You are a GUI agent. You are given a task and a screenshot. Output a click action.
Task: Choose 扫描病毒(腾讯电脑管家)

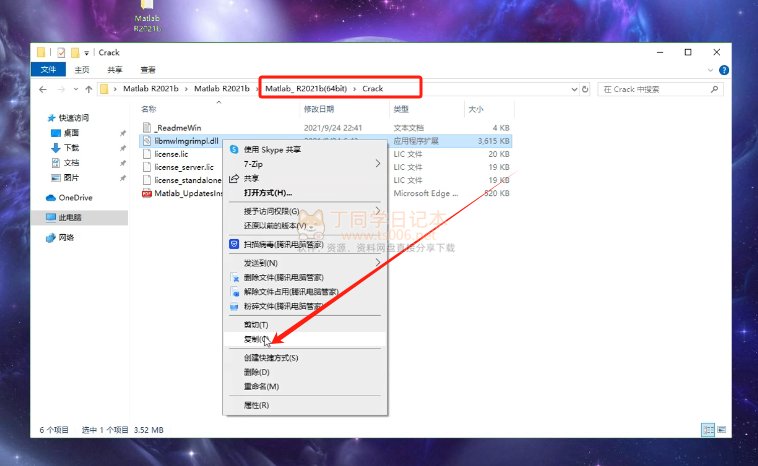tap(305, 245)
